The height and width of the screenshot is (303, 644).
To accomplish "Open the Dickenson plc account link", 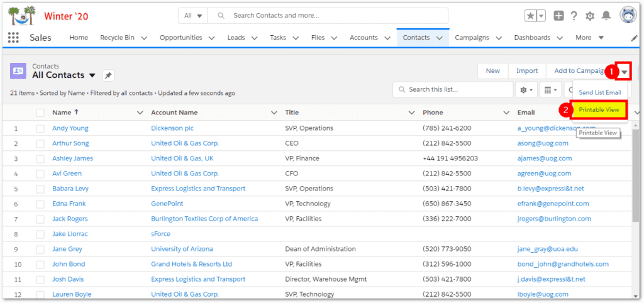I will click(x=172, y=128).
